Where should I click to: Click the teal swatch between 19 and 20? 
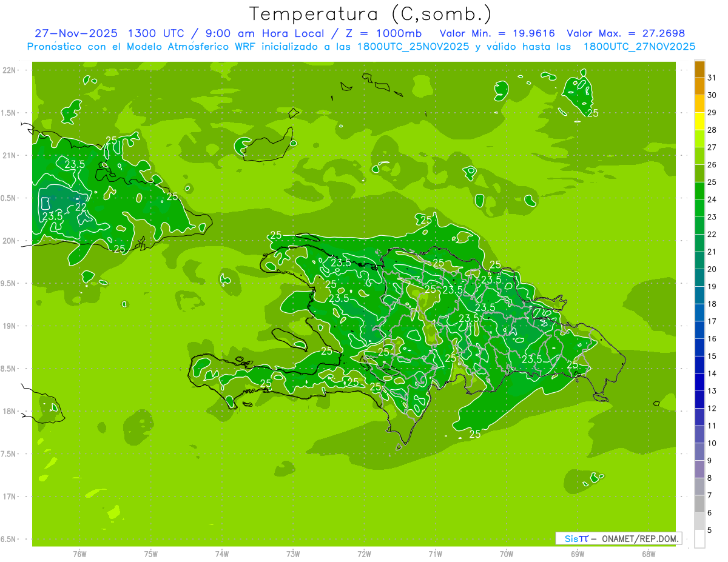click(699, 278)
